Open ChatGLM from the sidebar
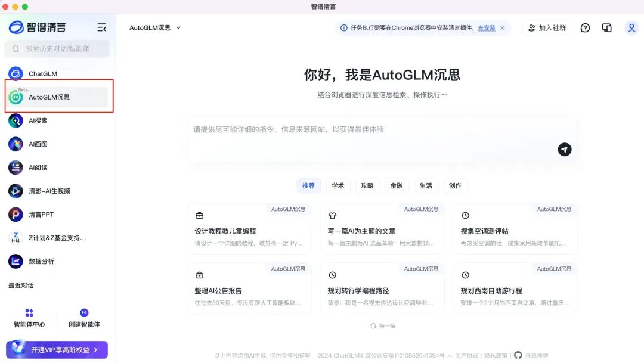This screenshot has width=644, height=363. tap(57, 73)
